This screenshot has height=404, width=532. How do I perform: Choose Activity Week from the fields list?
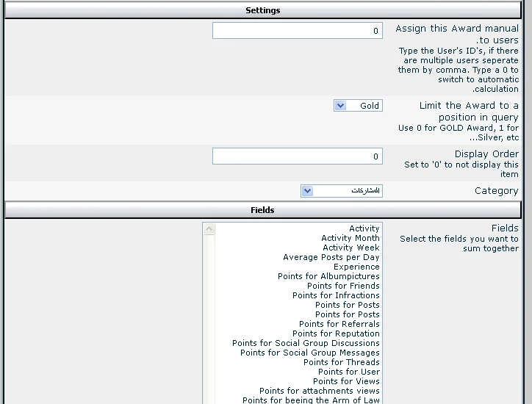click(x=351, y=248)
